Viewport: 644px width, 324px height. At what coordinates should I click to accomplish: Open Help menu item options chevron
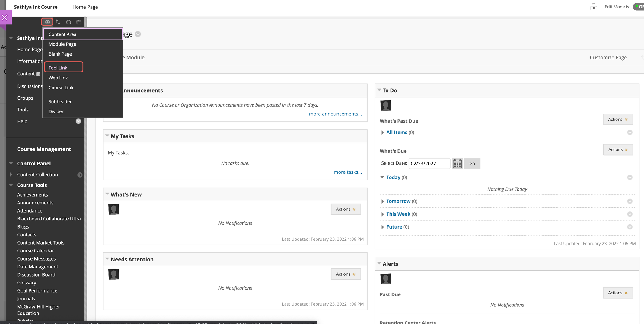coord(78,121)
